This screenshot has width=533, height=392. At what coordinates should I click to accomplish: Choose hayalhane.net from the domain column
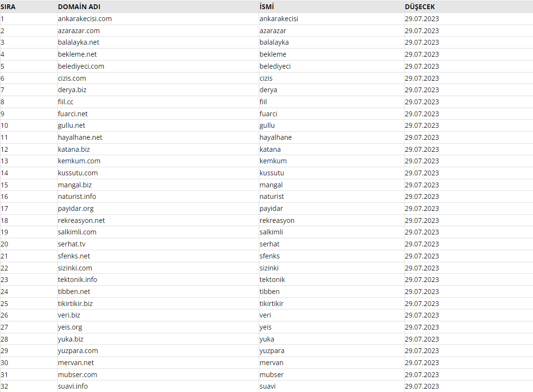tap(80, 137)
